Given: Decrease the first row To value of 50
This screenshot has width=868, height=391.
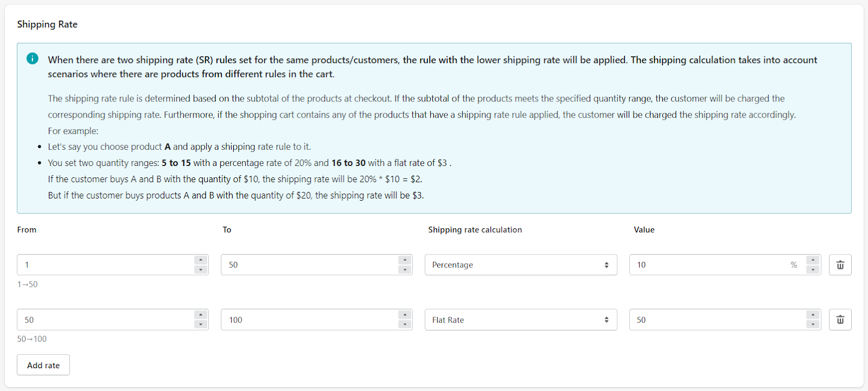Looking at the screenshot, I should point(405,270).
